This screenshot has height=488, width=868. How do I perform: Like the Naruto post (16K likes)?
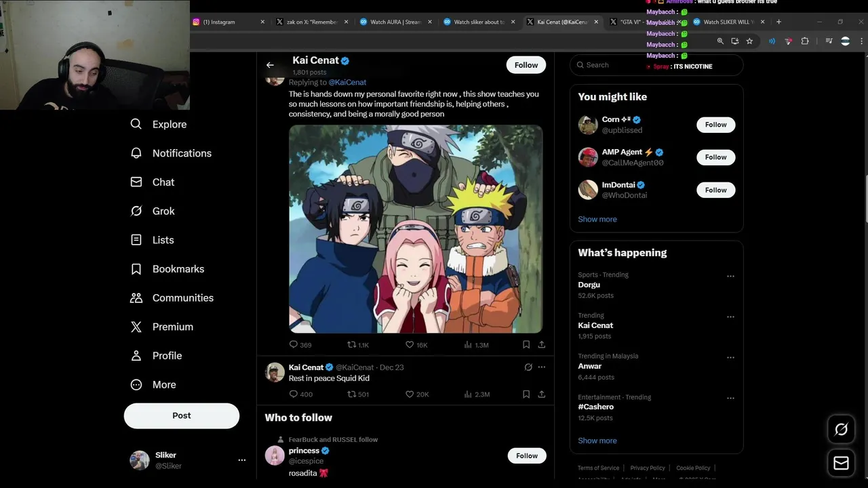click(416, 345)
